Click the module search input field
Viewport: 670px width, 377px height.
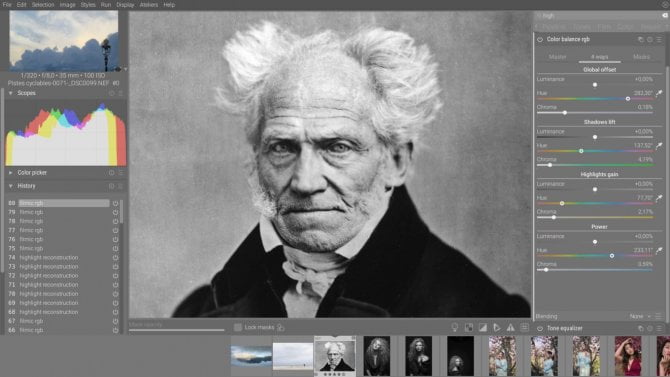click(598, 16)
